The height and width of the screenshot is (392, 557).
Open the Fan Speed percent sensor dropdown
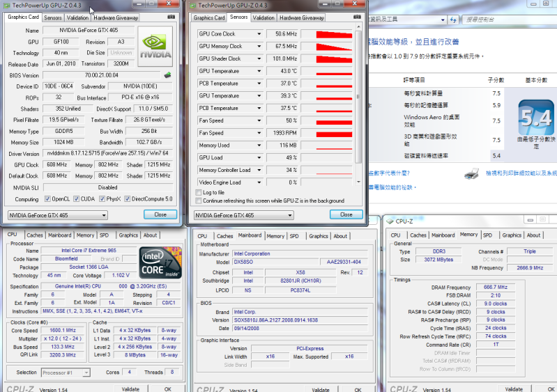[x=259, y=120]
